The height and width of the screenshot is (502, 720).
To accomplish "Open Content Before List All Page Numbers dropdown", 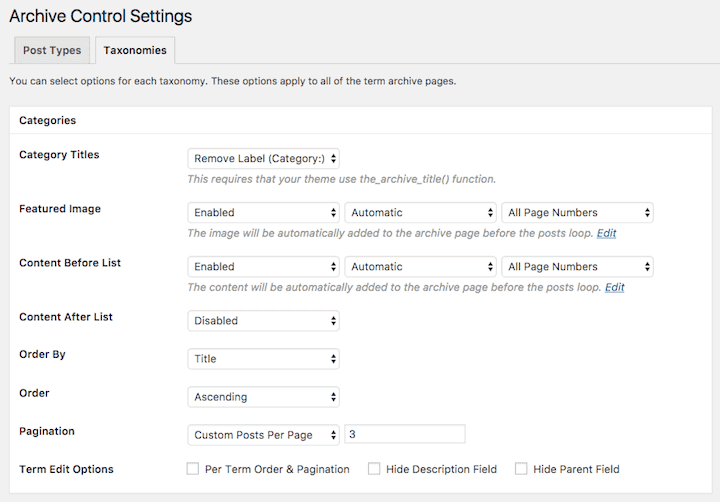I will 578,267.
